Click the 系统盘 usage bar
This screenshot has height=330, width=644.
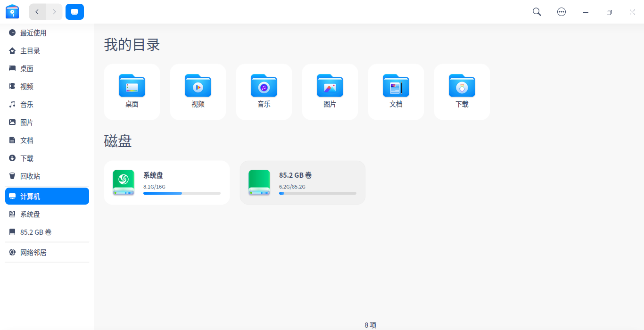click(x=182, y=193)
